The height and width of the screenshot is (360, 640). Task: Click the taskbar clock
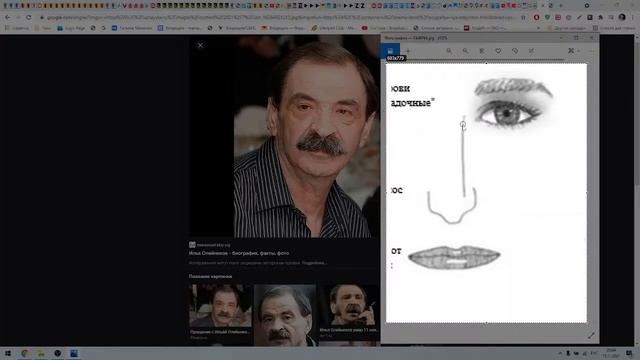(x=611, y=353)
